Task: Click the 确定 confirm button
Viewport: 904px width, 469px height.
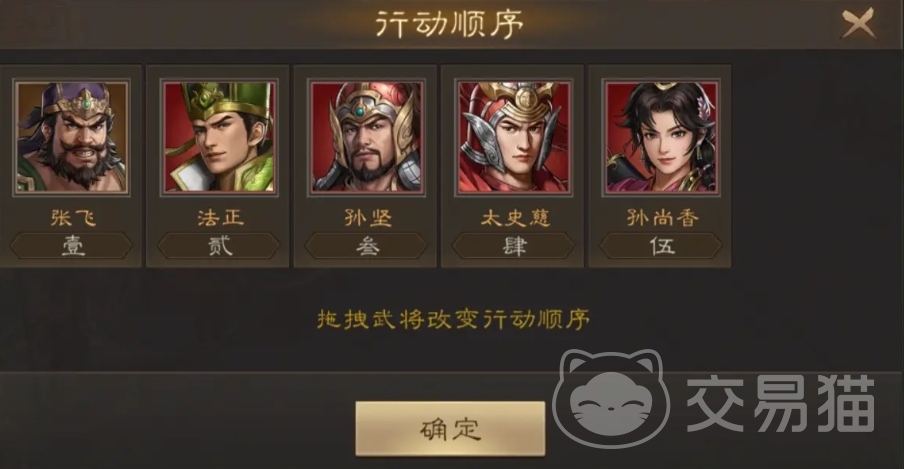Action: click(x=450, y=429)
